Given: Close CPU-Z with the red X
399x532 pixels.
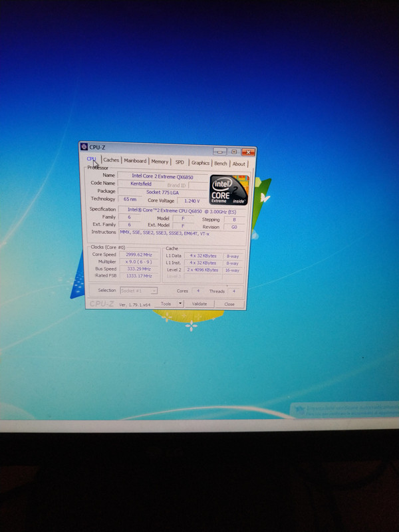Looking at the screenshot, I should (248, 152).
